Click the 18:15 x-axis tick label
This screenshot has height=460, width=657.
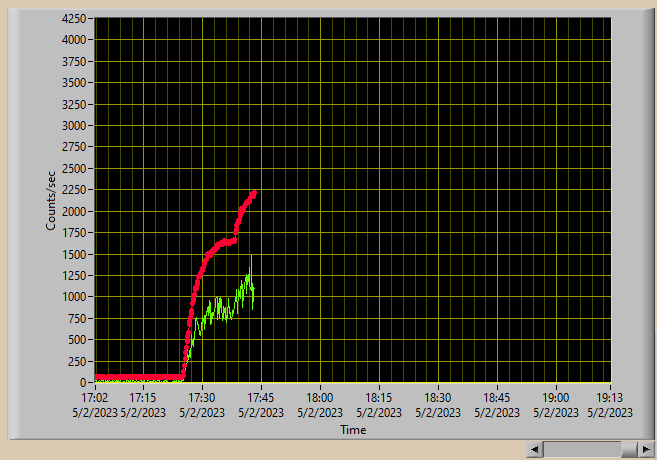pos(379,398)
